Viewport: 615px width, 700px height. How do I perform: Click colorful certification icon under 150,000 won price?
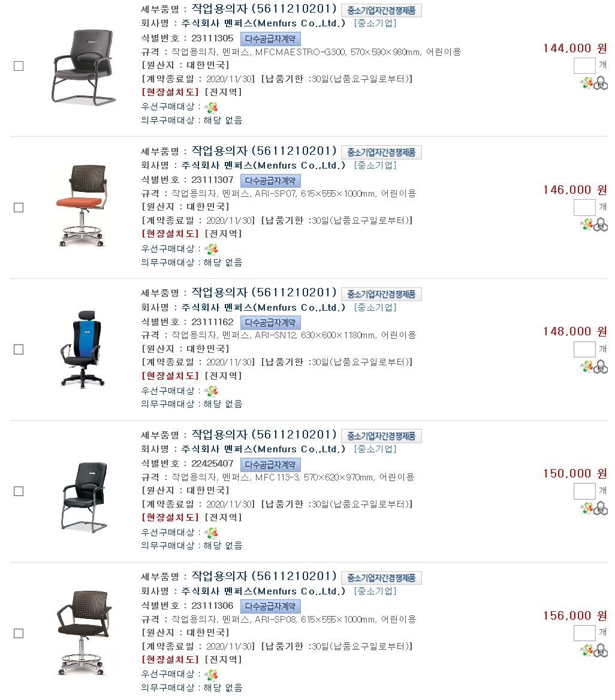[586, 507]
